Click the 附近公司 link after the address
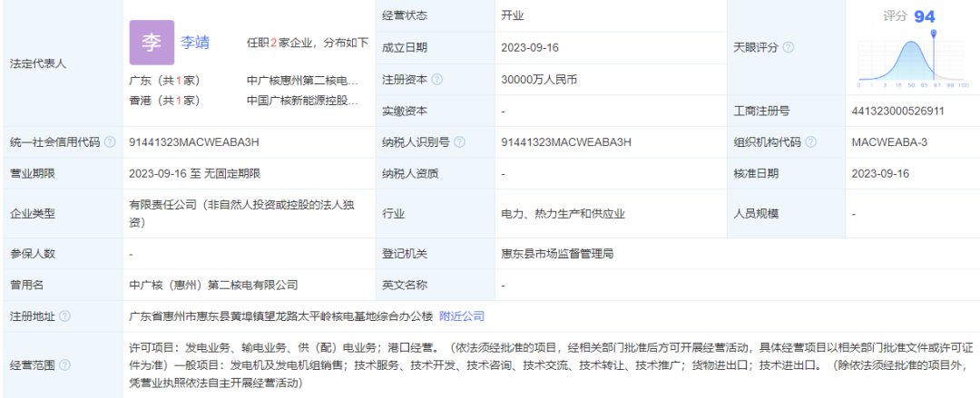Screen dimensions: 980x398 pos(462,316)
